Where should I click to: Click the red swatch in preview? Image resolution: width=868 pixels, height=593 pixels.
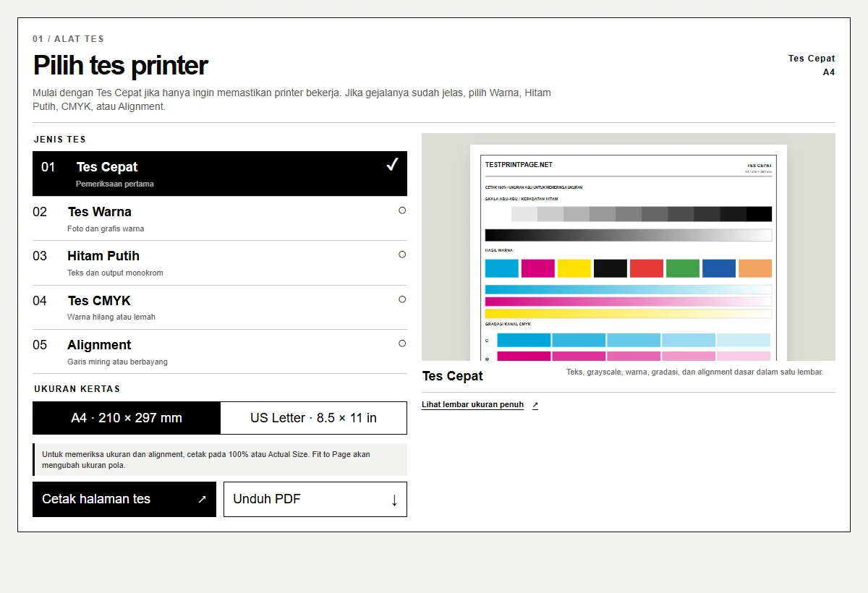[647, 268]
